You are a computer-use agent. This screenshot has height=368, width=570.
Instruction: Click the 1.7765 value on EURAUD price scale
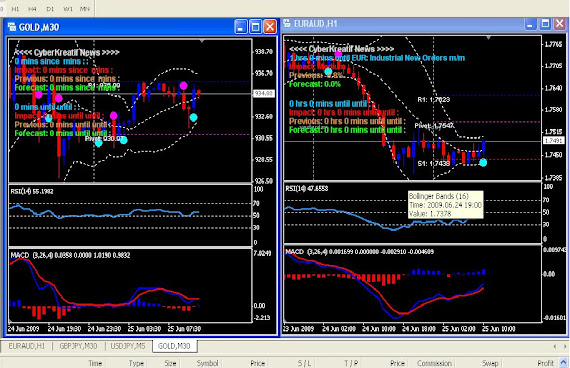pyautogui.click(x=553, y=44)
